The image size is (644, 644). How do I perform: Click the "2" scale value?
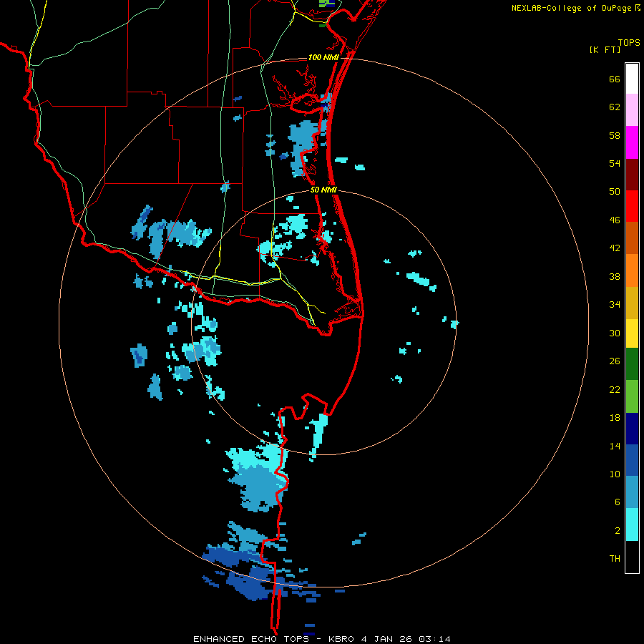click(x=618, y=531)
